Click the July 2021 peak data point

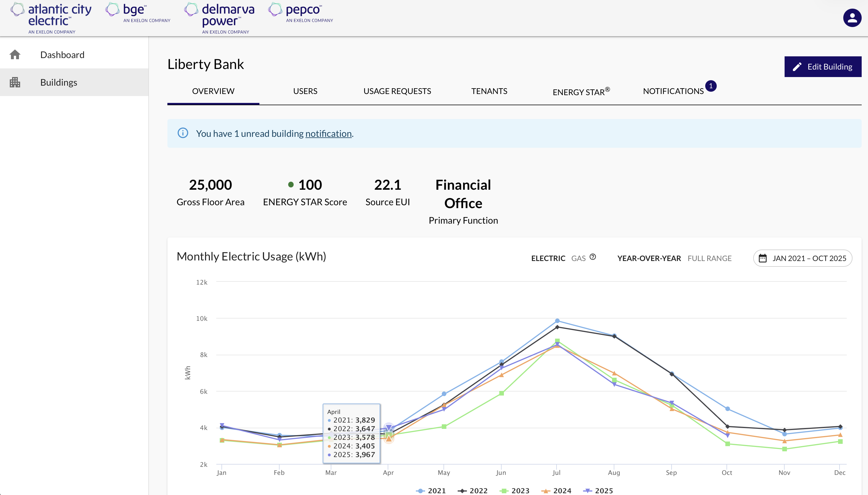(557, 321)
